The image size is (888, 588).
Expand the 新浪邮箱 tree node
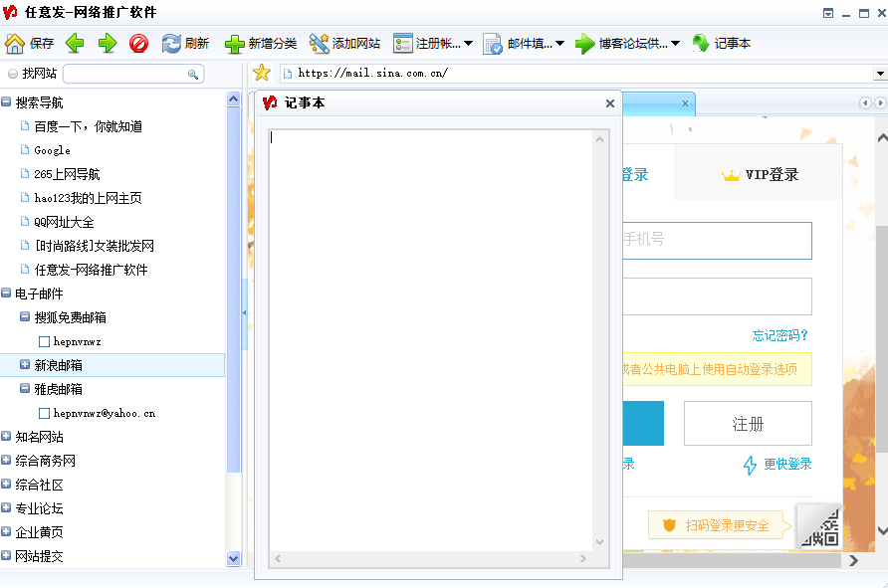coord(25,364)
